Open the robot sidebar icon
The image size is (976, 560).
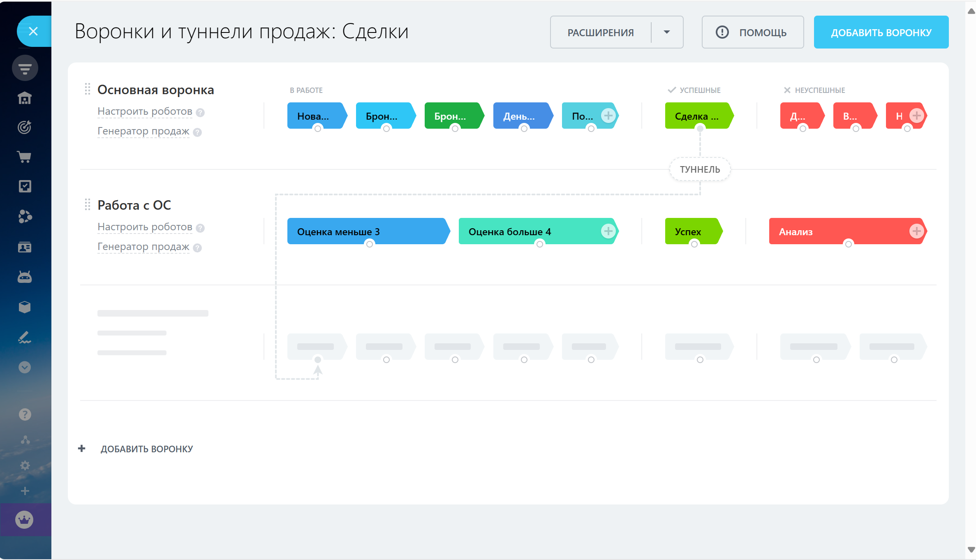click(25, 278)
